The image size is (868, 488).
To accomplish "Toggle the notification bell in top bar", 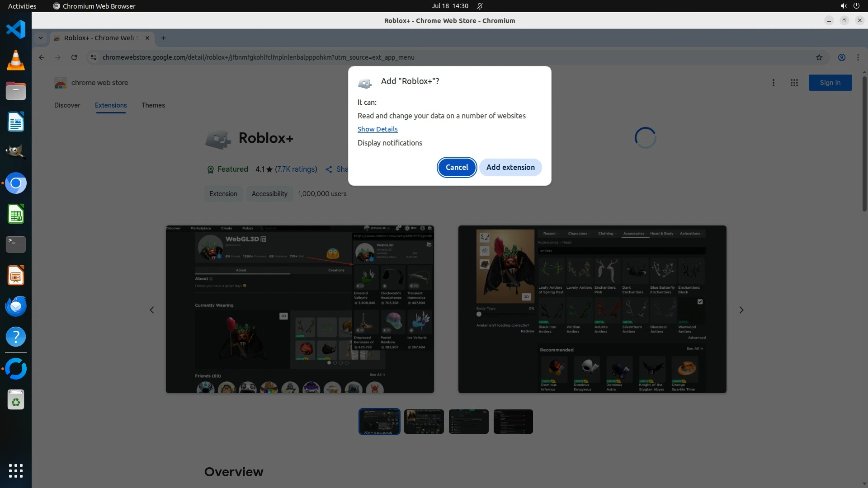I will 480,6.
